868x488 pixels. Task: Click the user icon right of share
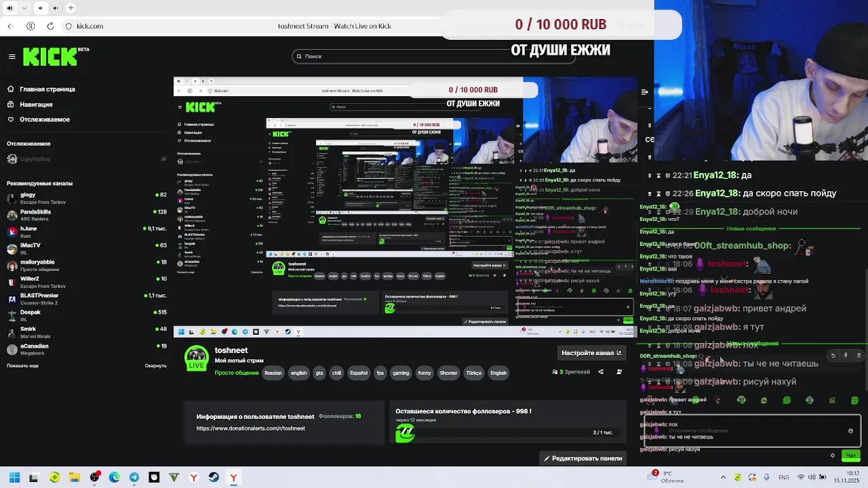tap(619, 371)
